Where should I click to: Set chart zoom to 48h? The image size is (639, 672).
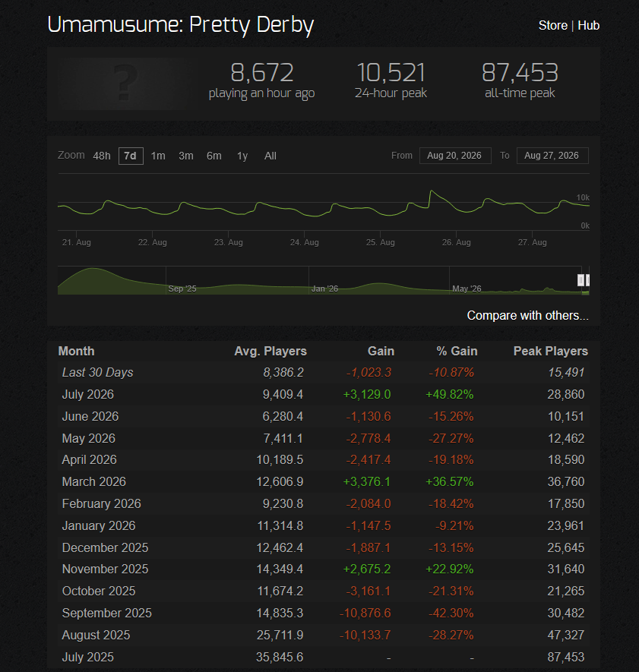click(x=102, y=156)
